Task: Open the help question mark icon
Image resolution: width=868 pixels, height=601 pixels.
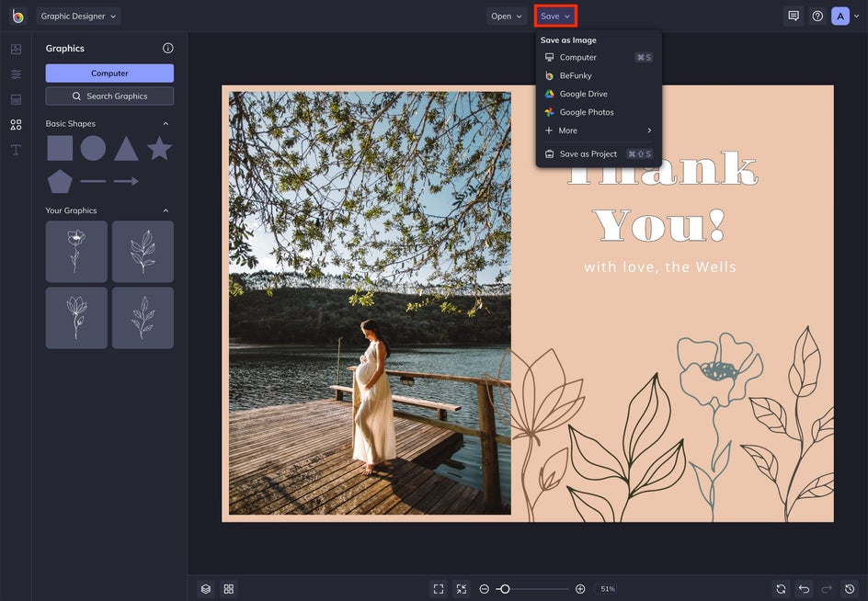Action: pos(817,16)
